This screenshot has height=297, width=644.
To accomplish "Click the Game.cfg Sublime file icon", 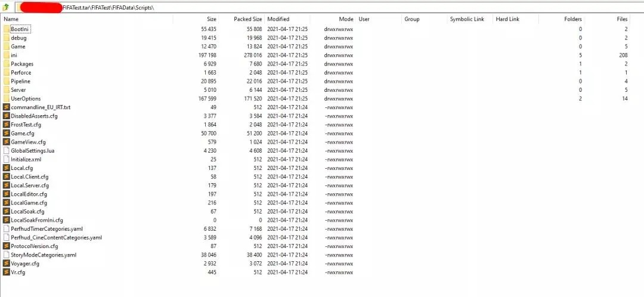I will tap(6, 133).
